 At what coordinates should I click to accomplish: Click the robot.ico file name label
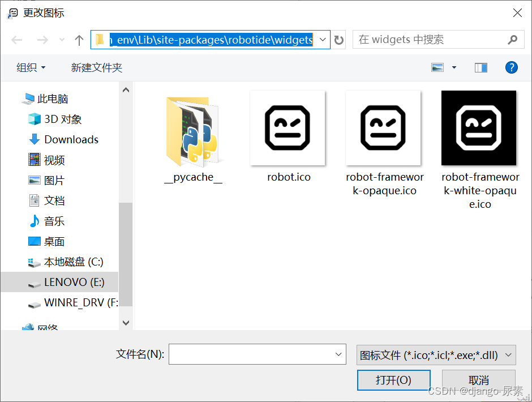289,177
